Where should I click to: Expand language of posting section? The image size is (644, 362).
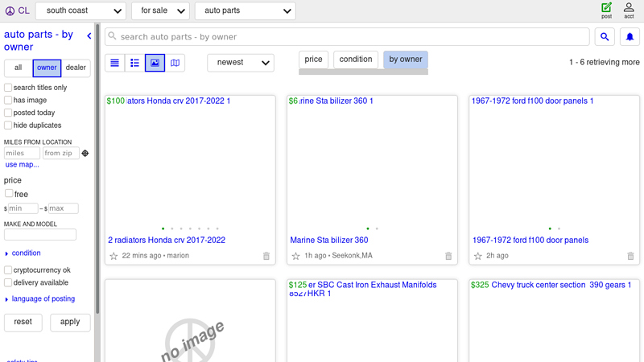coord(39,298)
